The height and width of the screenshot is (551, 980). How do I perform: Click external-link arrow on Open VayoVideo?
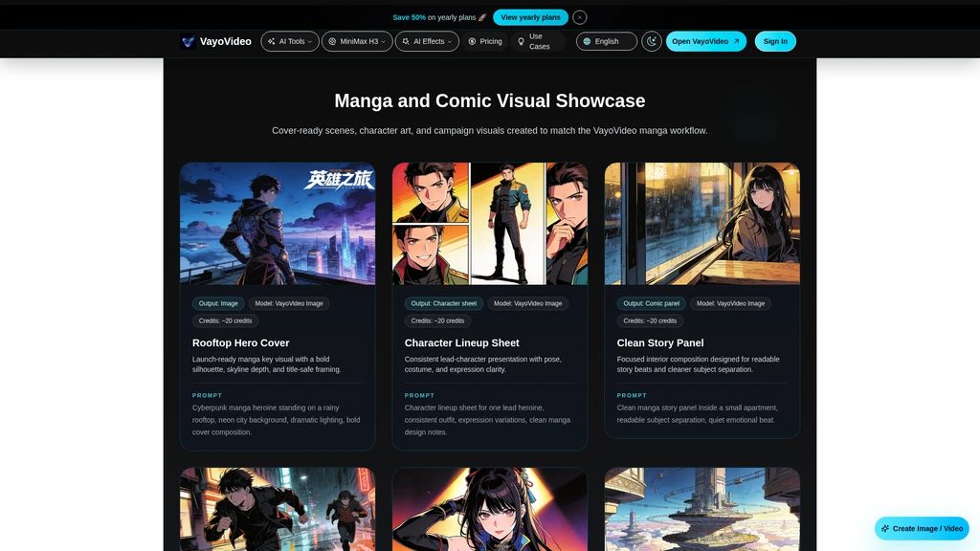click(736, 41)
